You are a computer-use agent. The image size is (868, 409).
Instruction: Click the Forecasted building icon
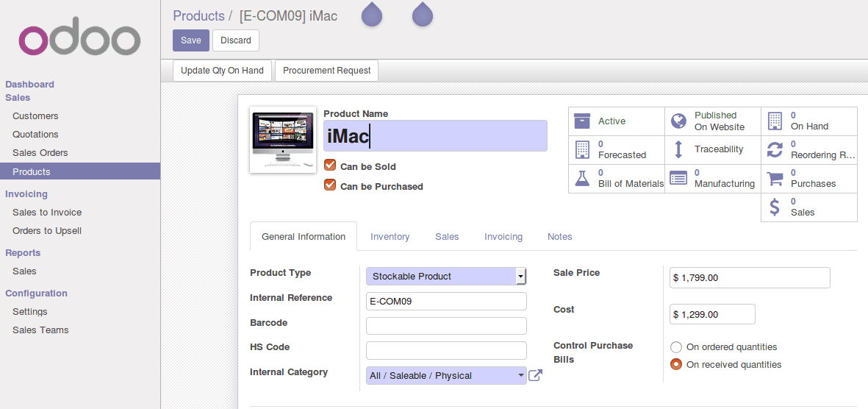(582, 149)
